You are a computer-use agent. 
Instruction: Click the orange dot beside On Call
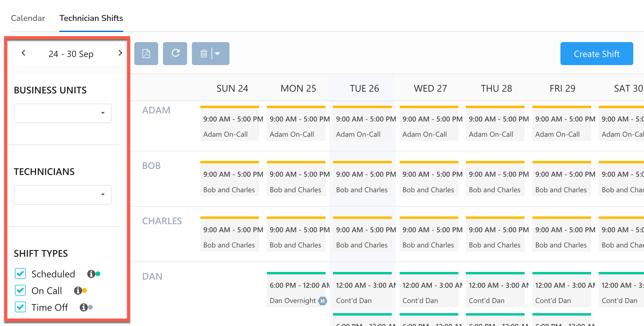85,290
